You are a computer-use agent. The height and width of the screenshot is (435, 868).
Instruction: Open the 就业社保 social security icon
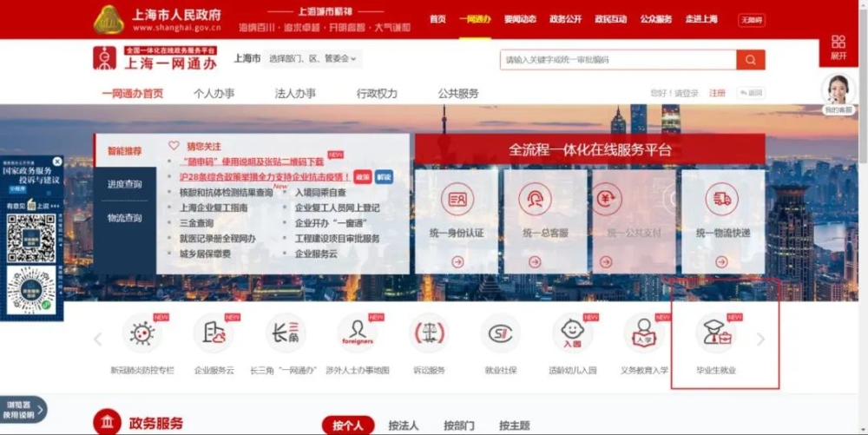(x=501, y=334)
